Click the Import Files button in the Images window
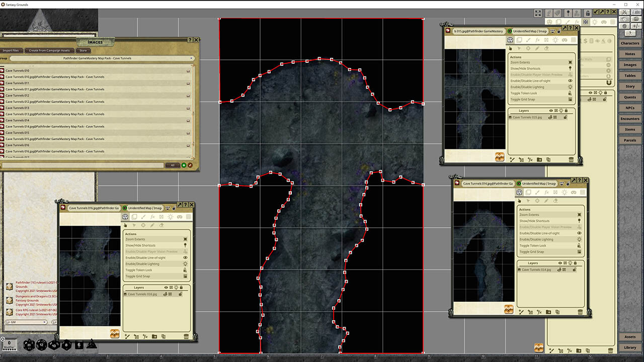Viewport: 644px width, 362px height. pyautogui.click(x=12, y=50)
